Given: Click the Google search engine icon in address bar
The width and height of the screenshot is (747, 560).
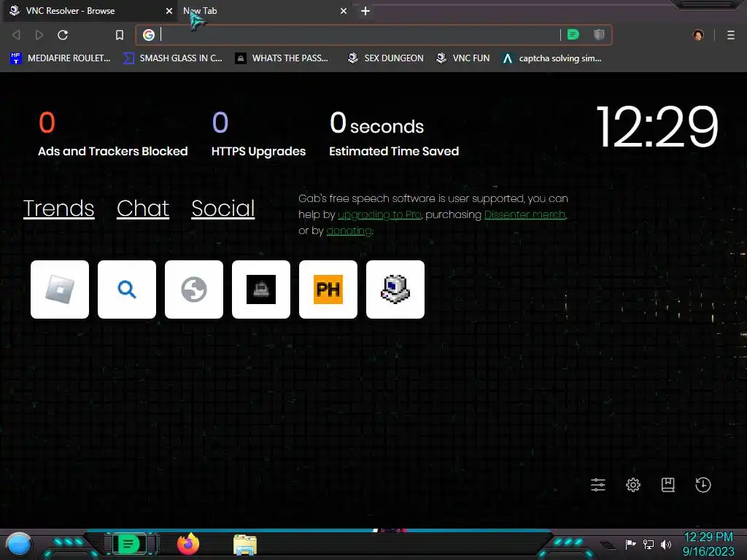Looking at the screenshot, I should (149, 35).
